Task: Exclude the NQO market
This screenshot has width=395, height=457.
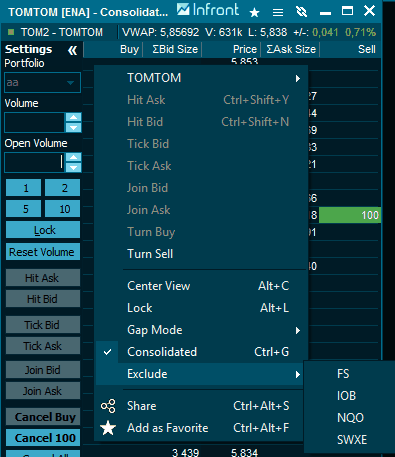Action: coord(350,418)
